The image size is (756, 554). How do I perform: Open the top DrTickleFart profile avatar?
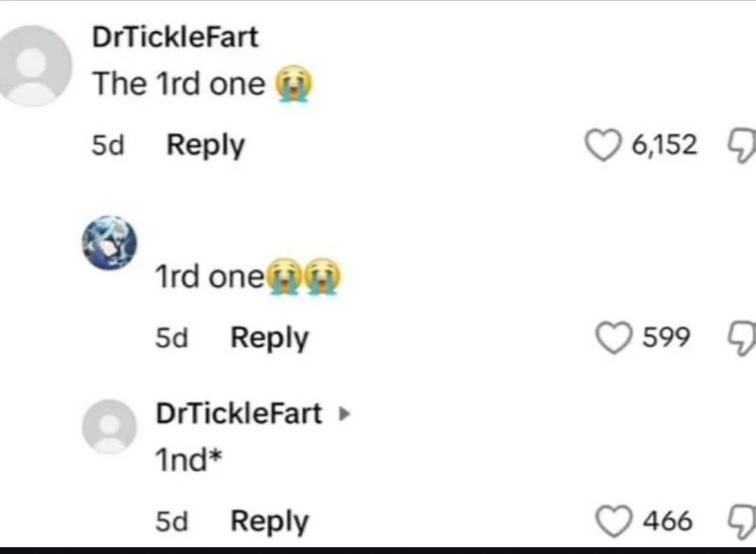tap(35, 66)
